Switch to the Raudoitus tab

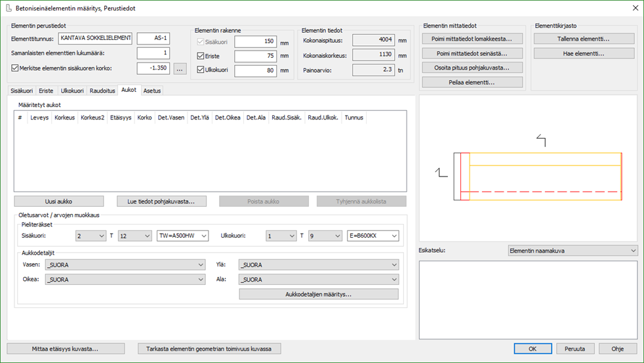point(102,91)
